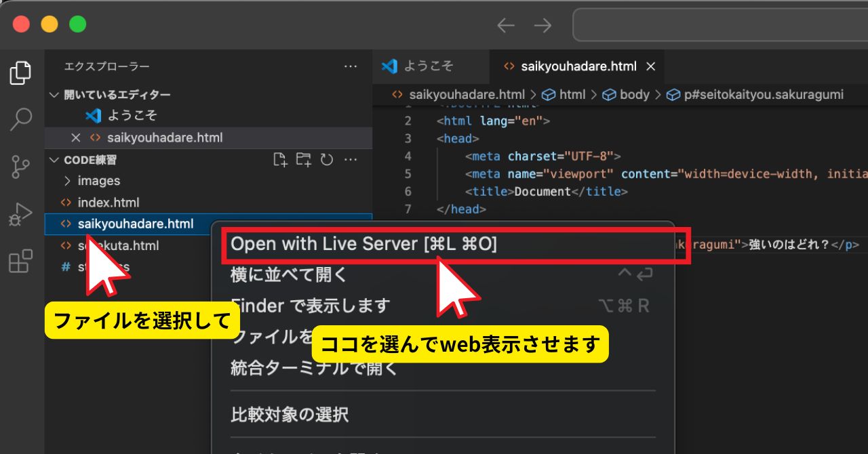Viewport: 868px width, 454px height.
Task: Click the meta name="viewport" code line
Action: click(x=667, y=174)
